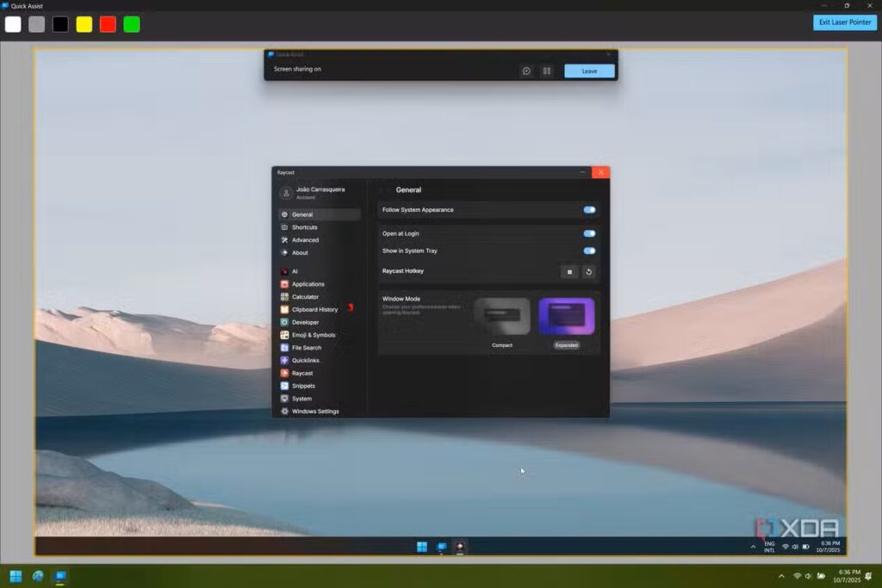Select the red laser pointer color
882x588 pixels.
[x=108, y=24]
